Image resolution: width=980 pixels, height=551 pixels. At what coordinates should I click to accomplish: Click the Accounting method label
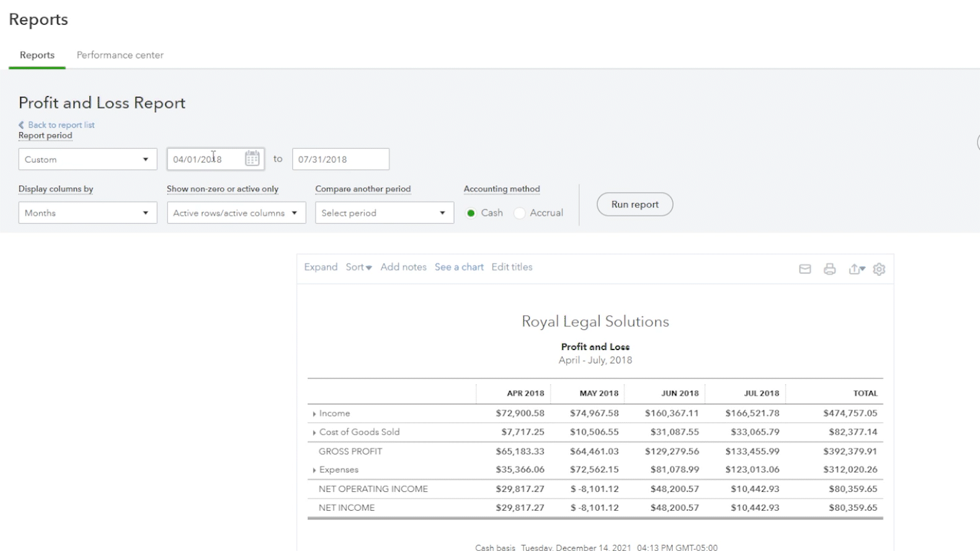(502, 189)
